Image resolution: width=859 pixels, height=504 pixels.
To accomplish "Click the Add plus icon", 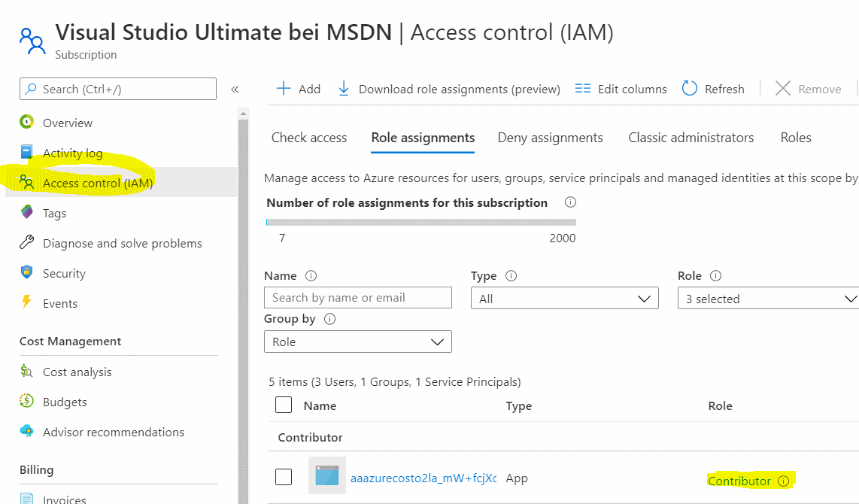I will click(x=284, y=89).
